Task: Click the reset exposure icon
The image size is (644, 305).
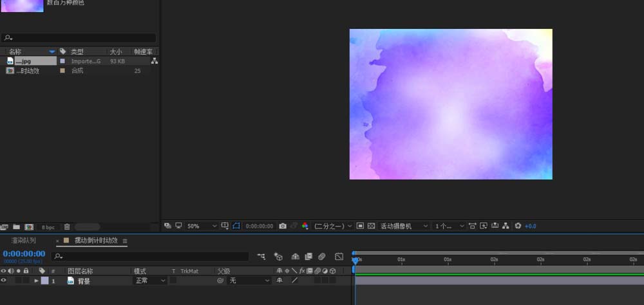Action: 518,226
